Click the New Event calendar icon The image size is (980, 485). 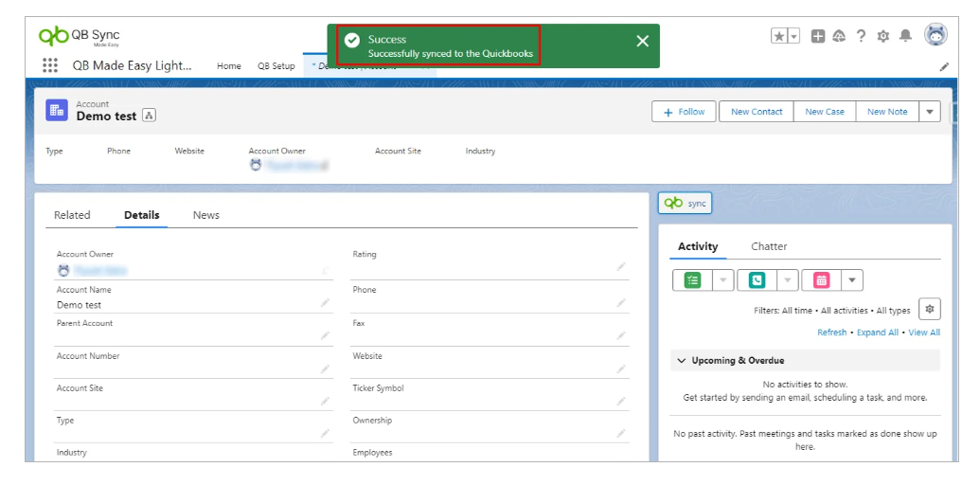tap(821, 280)
